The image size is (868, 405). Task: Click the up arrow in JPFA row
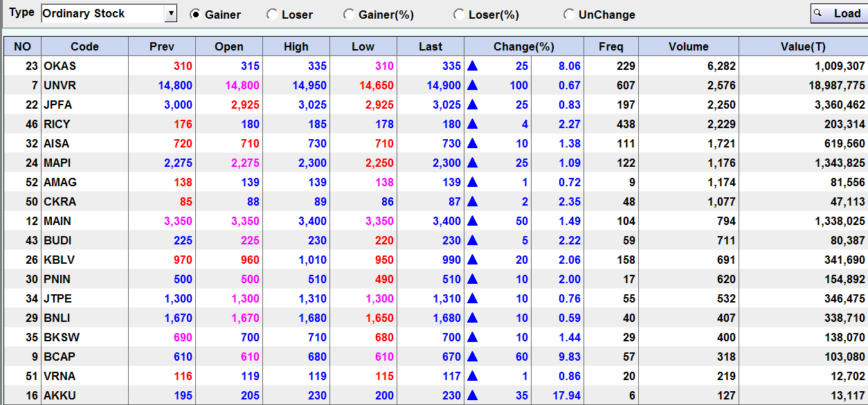pyautogui.click(x=473, y=105)
